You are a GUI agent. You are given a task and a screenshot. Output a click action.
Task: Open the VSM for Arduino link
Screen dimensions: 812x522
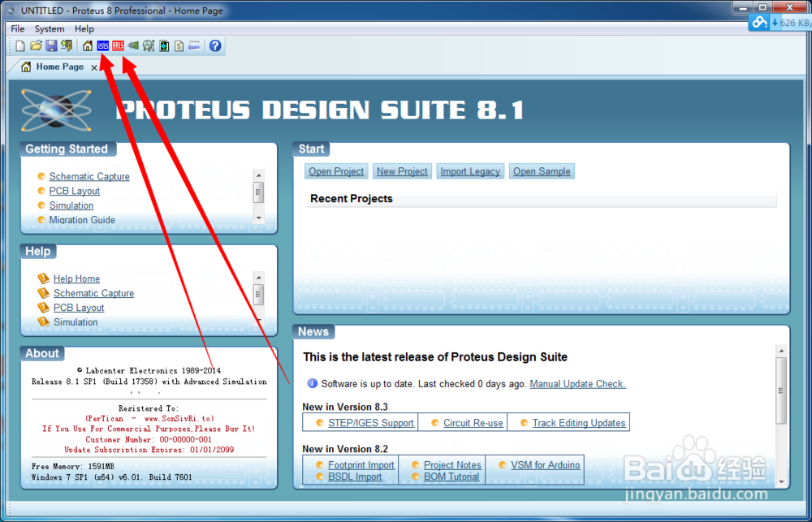tap(546, 465)
